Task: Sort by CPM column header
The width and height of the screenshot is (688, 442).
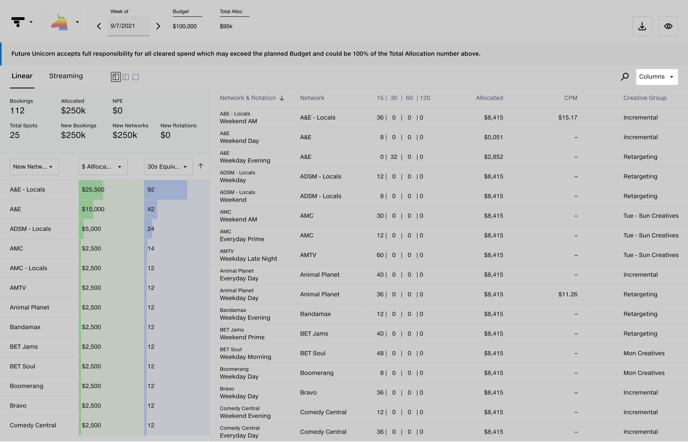Action: click(x=570, y=98)
